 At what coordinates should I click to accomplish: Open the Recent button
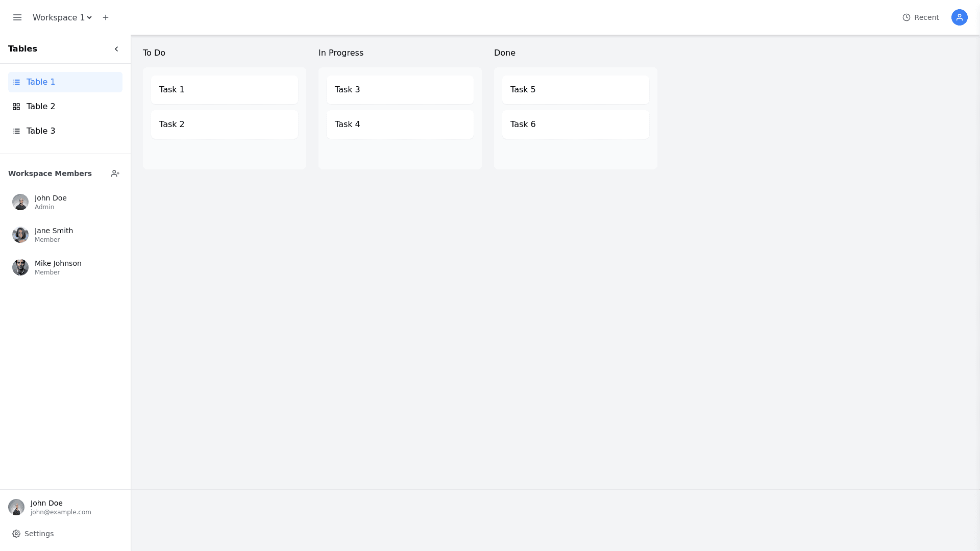point(921,17)
